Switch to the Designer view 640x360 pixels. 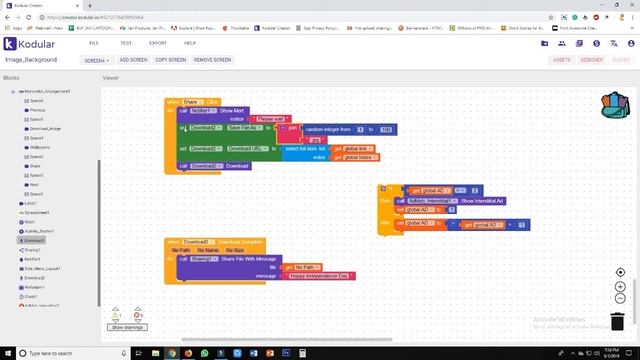[x=591, y=60]
